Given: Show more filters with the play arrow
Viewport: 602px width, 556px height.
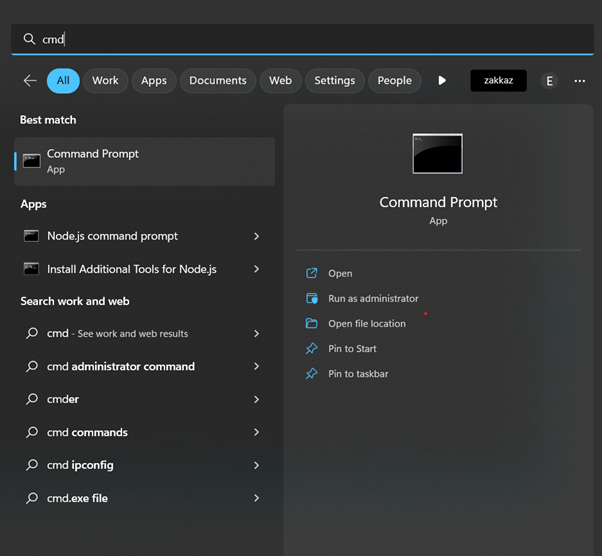Looking at the screenshot, I should point(442,81).
